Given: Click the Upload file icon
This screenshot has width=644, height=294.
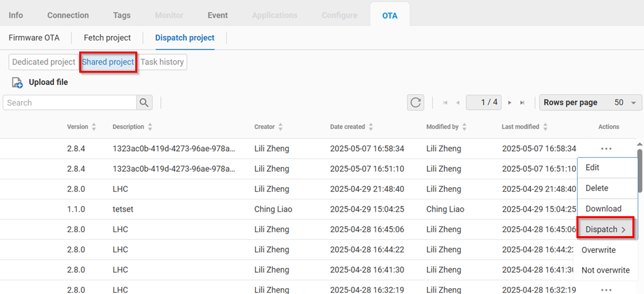Looking at the screenshot, I should pyautogui.click(x=17, y=82).
